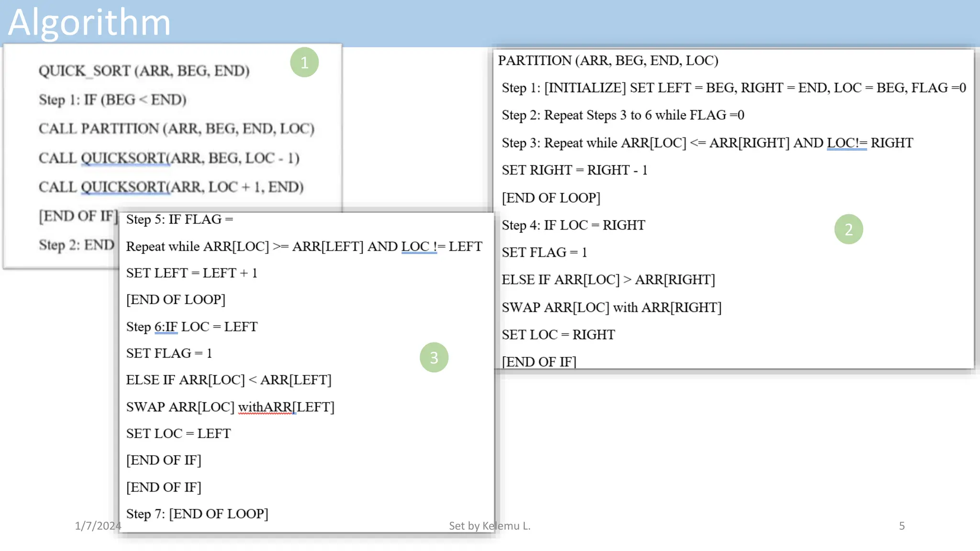The height and width of the screenshot is (551, 980).
Task: Click the 'Algorithm' slide title
Action: [89, 22]
